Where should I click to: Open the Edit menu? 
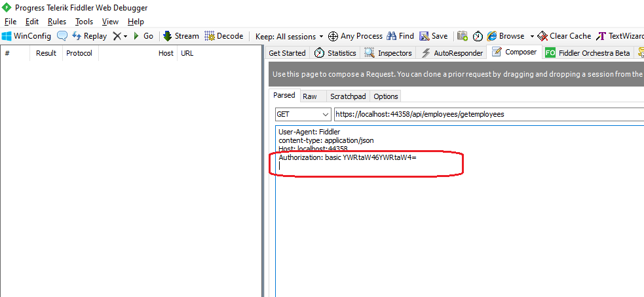[x=32, y=22]
